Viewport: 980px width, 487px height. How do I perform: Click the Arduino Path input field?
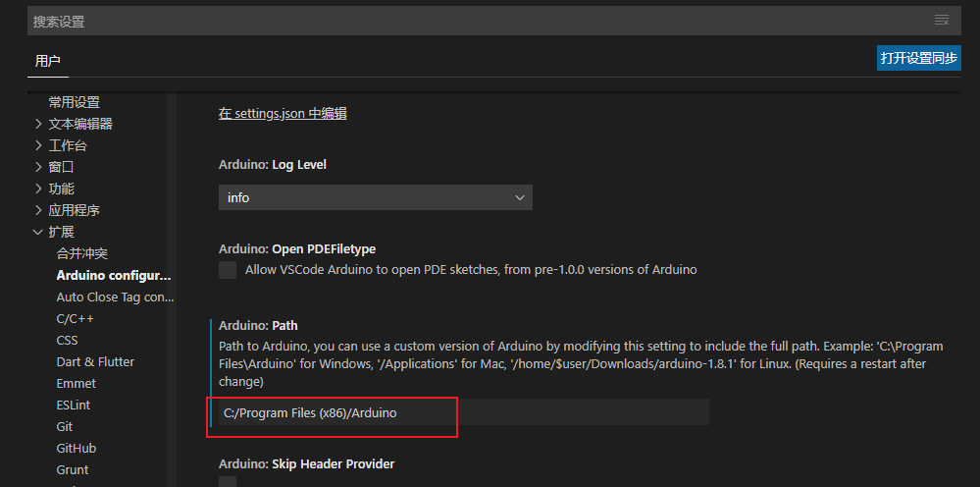coord(461,413)
